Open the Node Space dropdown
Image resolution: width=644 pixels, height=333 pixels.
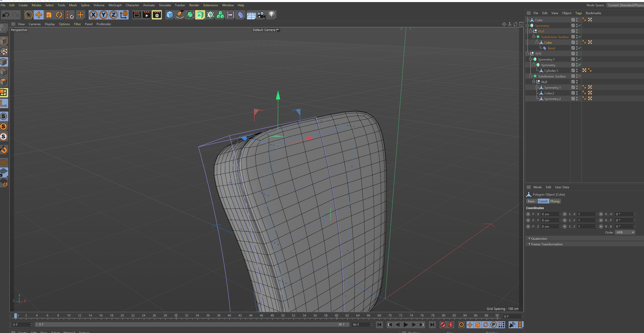pyautogui.click(x=625, y=5)
